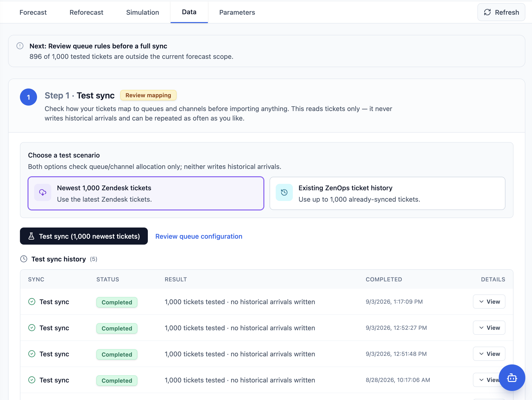Click the cloud download icon in the Zendesk card

tap(43, 192)
